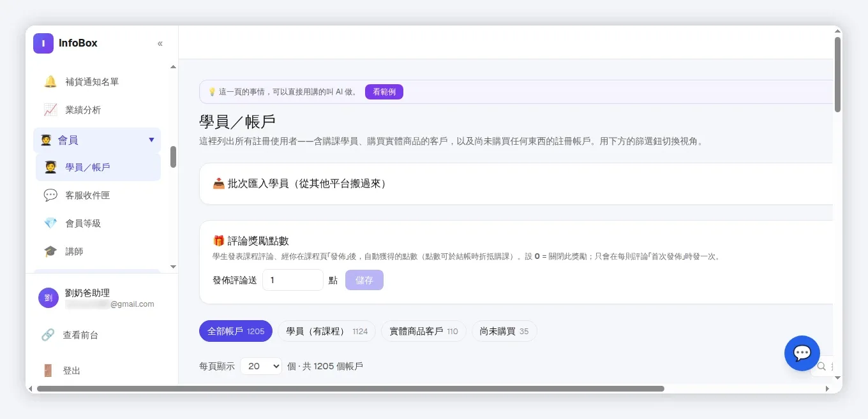Click the horizontal scrollbar left arrow
The image size is (868, 419).
(30, 388)
